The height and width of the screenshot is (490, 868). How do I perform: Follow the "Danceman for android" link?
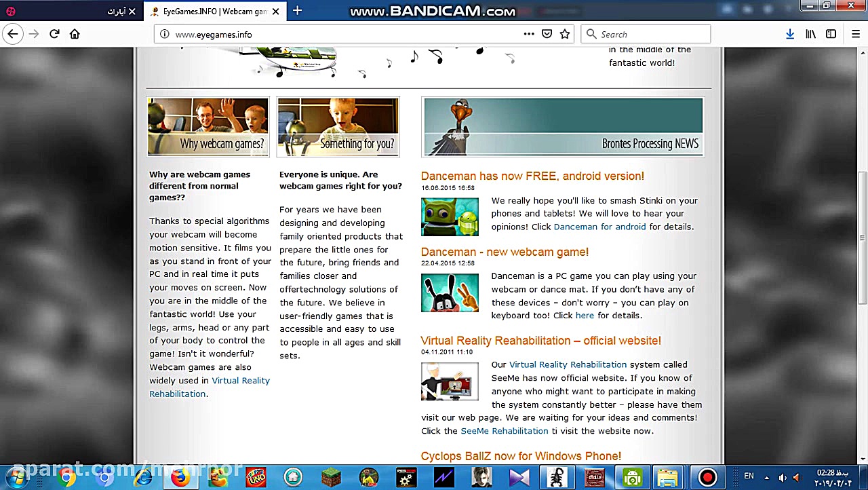(x=599, y=227)
